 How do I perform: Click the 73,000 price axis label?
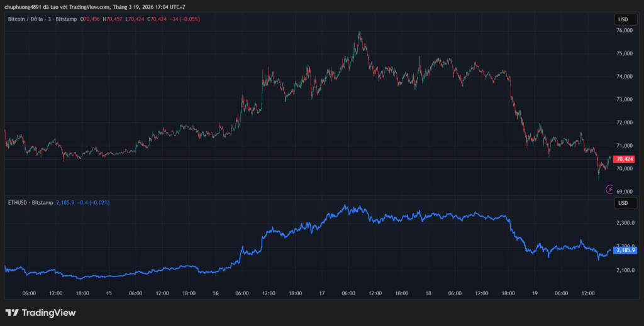point(624,100)
